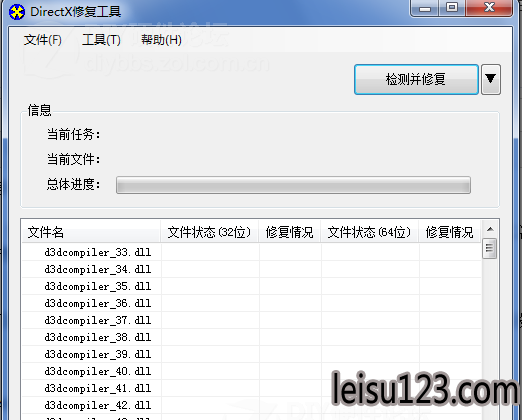
Task: Click the file list scrollbar thumb
Action: click(x=490, y=248)
